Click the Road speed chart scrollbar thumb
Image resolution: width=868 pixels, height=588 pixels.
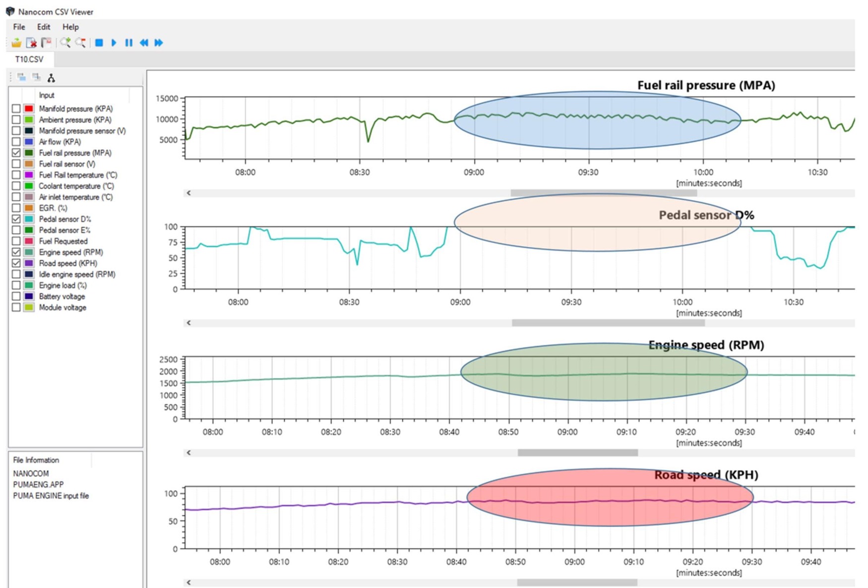coord(577,583)
